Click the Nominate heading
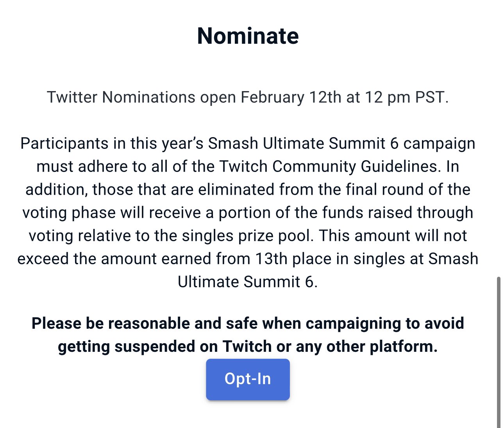The height and width of the screenshot is (428, 504). click(x=248, y=36)
